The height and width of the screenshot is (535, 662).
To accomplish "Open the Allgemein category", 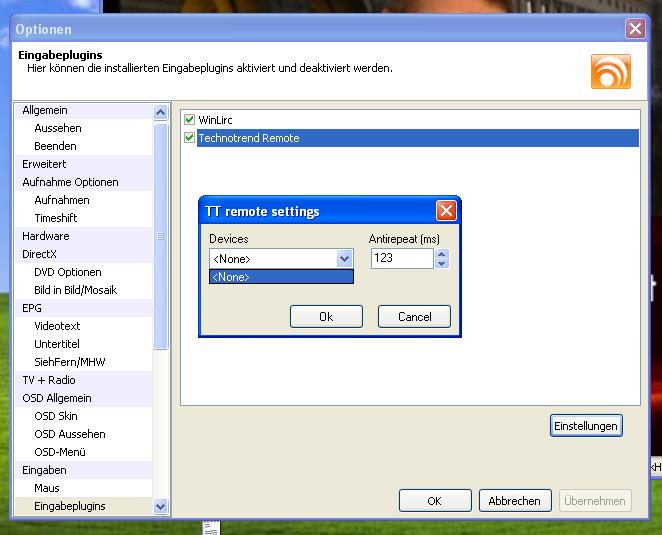I will pyautogui.click(x=84, y=110).
